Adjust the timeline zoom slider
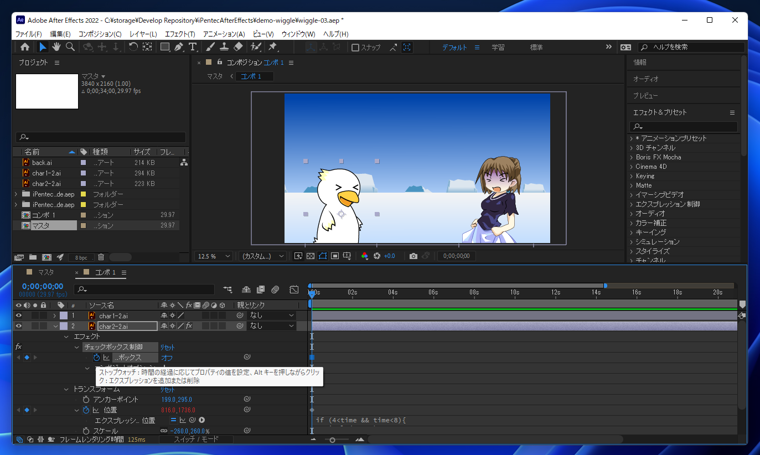This screenshot has height=455, width=760. pyautogui.click(x=332, y=440)
